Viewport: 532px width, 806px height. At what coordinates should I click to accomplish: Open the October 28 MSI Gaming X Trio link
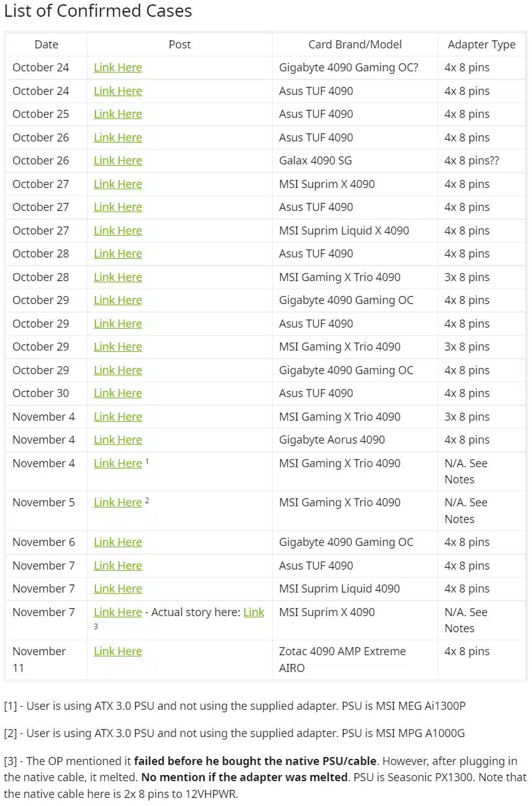(x=118, y=277)
